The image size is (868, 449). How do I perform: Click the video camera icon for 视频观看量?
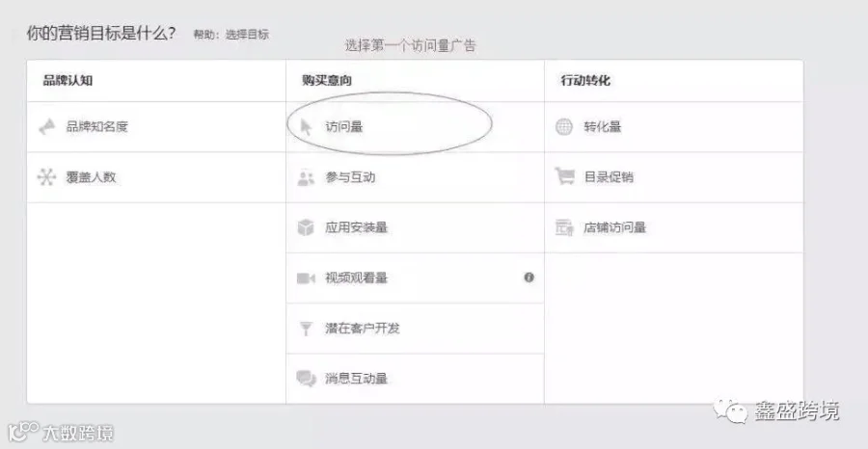point(306,278)
